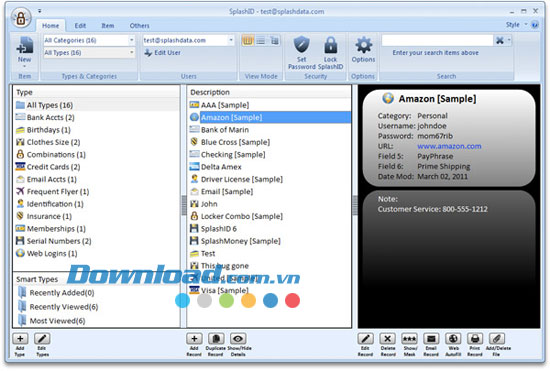Lock SplashID with the padlock icon
This screenshot has height=371, width=550.
tap(330, 45)
